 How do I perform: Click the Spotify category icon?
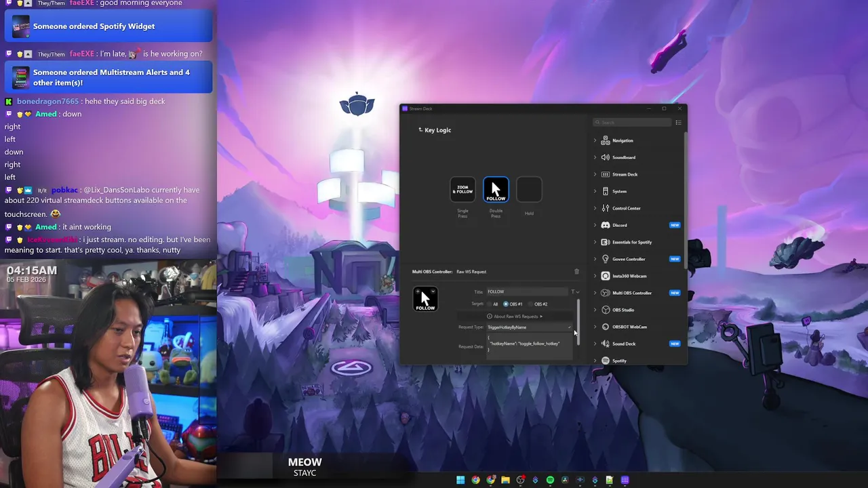point(606,361)
